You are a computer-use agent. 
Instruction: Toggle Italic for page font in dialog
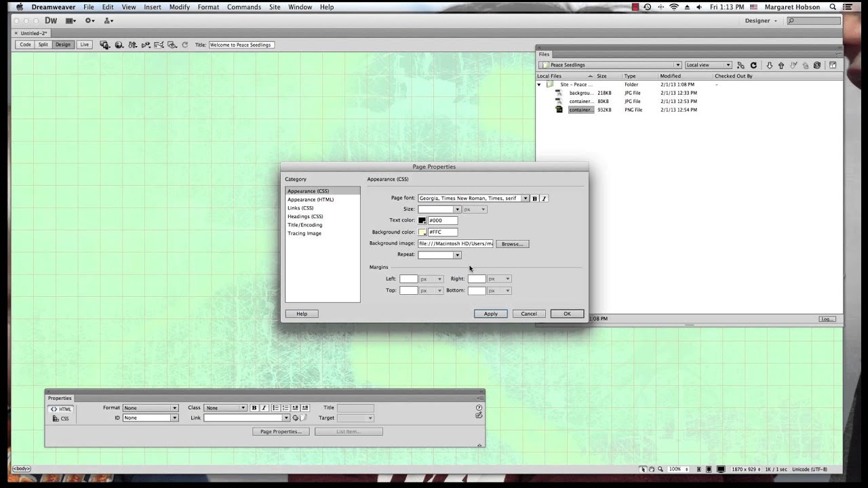544,199
